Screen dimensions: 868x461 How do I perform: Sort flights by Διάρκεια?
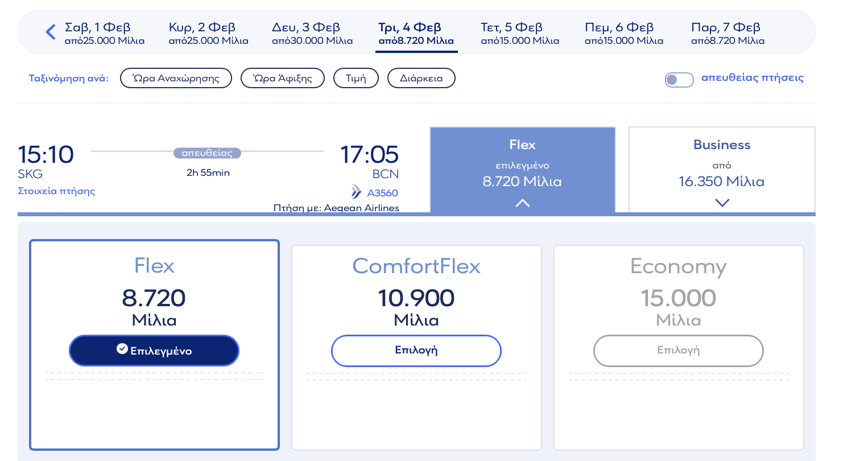coord(421,79)
